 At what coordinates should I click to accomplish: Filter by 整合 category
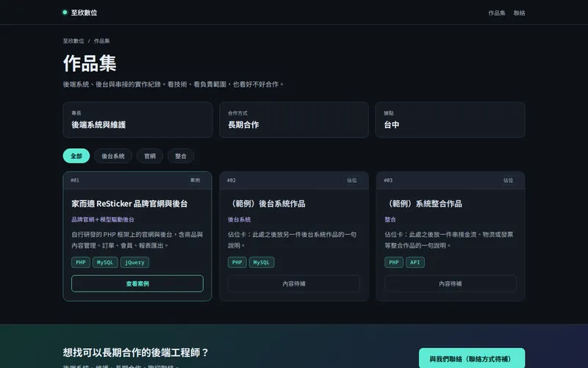tap(180, 156)
